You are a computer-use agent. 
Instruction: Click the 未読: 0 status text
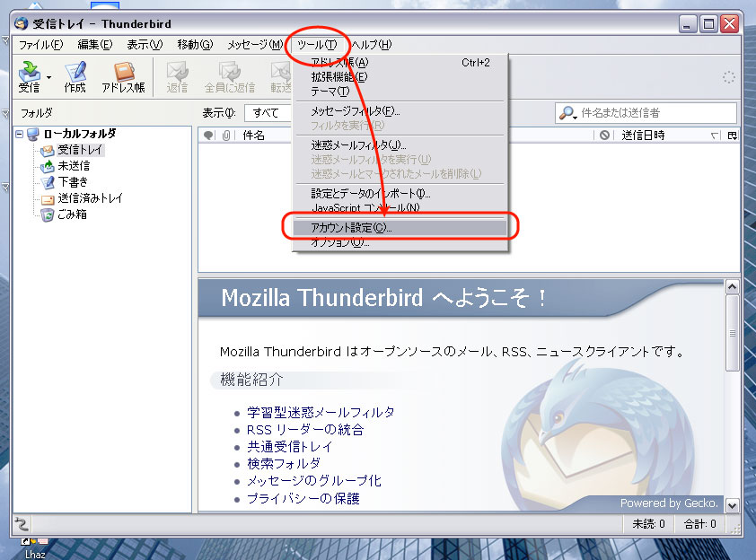(648, 524)
